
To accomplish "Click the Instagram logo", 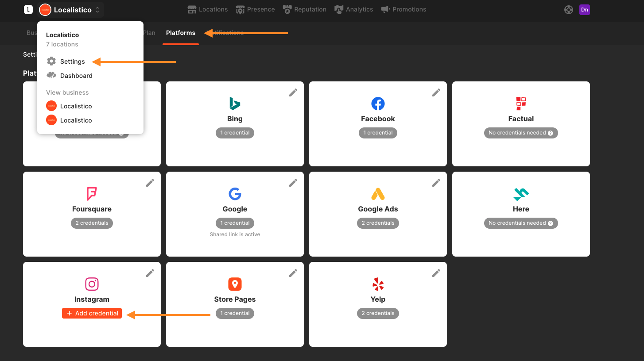I will point(92,284).
